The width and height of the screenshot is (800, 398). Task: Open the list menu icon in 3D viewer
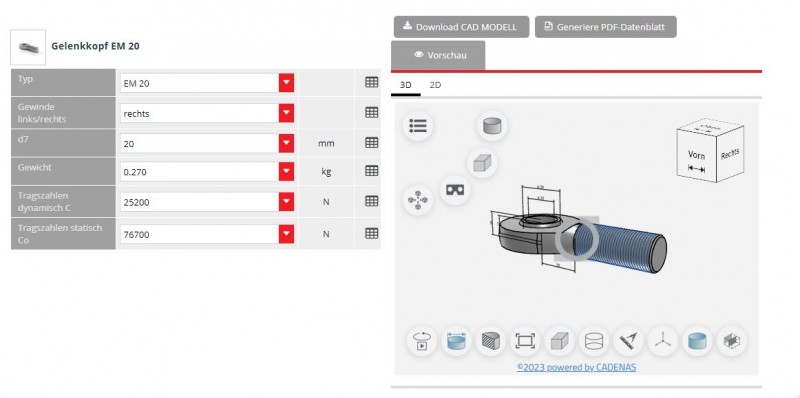point(418,126)
